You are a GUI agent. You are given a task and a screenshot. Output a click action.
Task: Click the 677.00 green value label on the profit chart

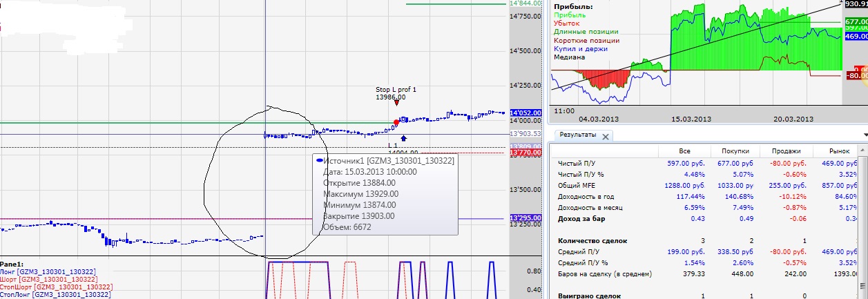coord(855,22)
